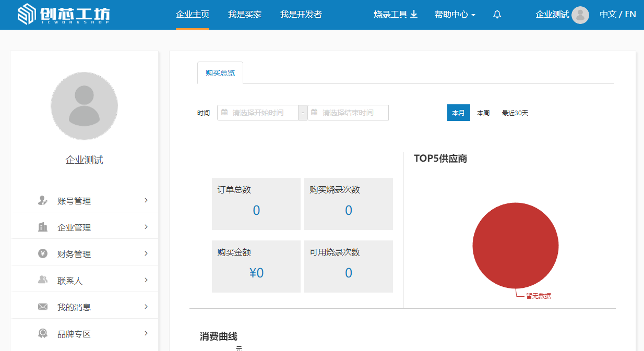Click the 企业测试 account name in header
The width and height of the screenshot is (644, 351).
[552, 15]
